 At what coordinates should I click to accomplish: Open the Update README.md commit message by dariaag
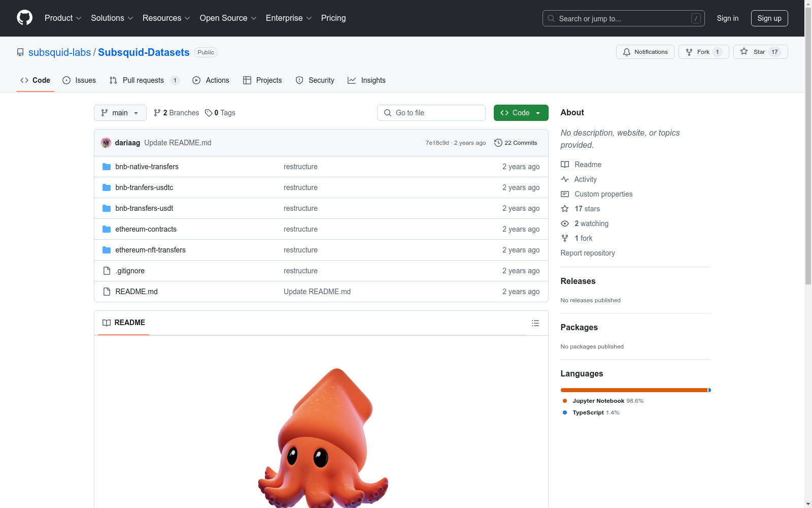tap(178, 143)
